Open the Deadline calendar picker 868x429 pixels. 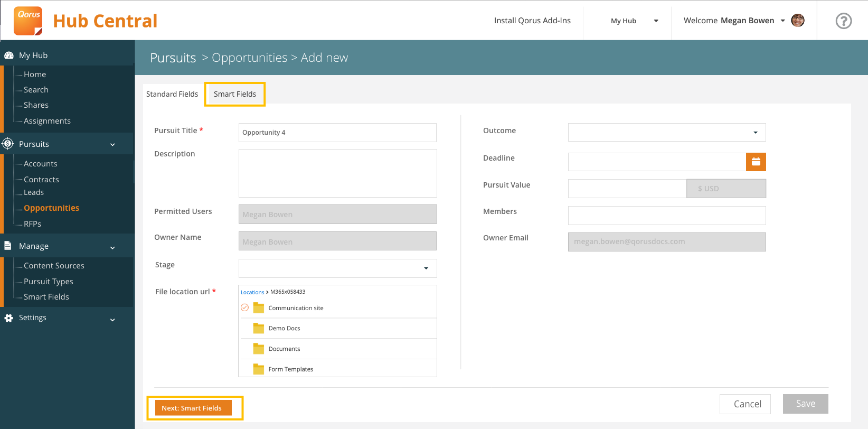756,162
